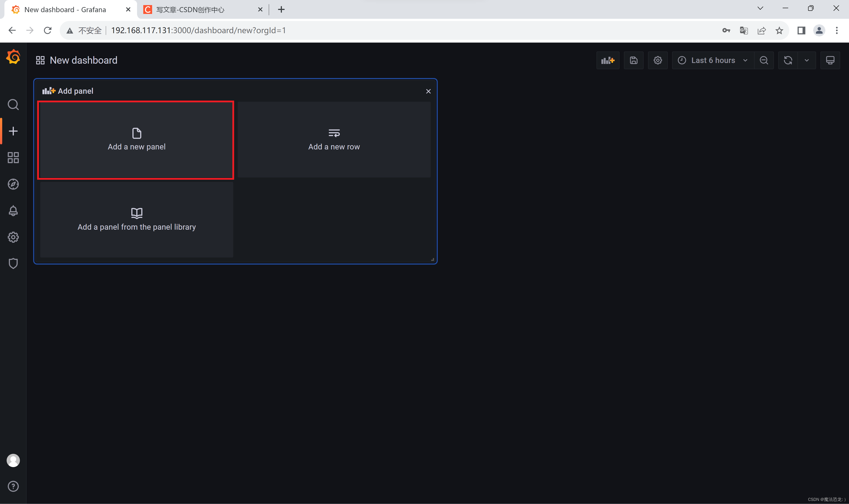The width and height of the screenshot is (849, 504).
Task: Cycle view mode with monitor icon
Action: click(830, 60)
